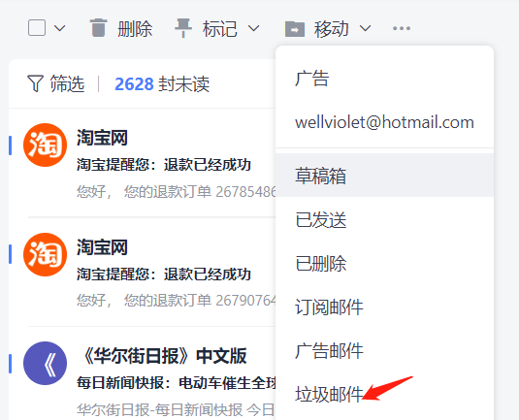The image size is (519, 420).
Task: Expand the arrow beside select-all checkbox
Action: pyautogui.click(x=59, y=28)
